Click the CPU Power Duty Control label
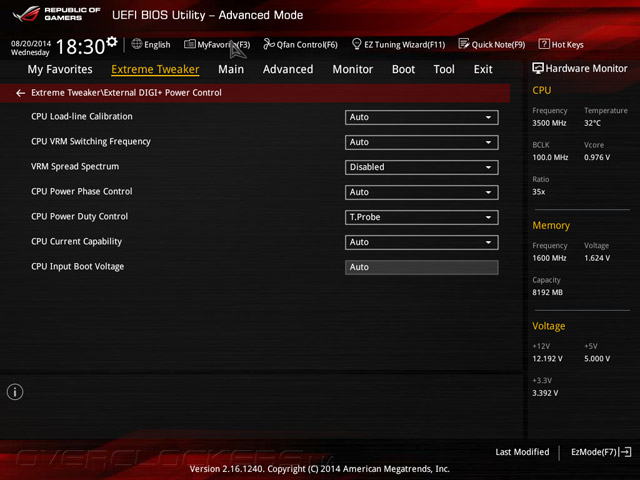The height and width of the screenshot is (480, 640). point(80,217)
